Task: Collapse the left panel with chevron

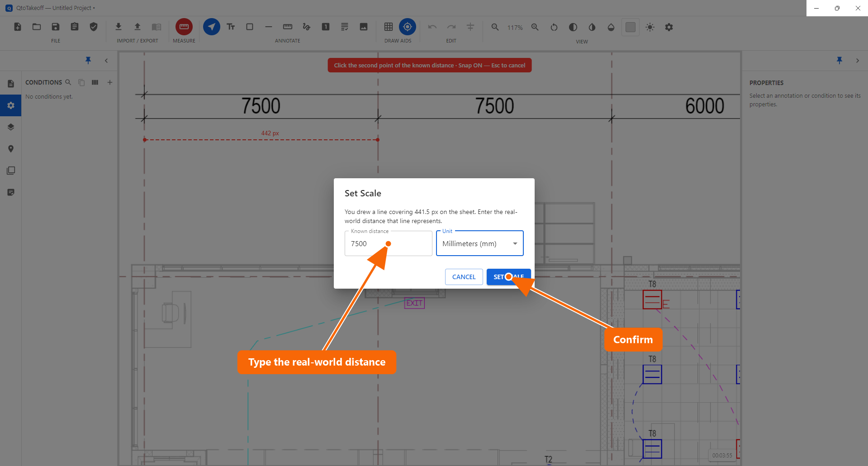Action: [x=106, y=60]
